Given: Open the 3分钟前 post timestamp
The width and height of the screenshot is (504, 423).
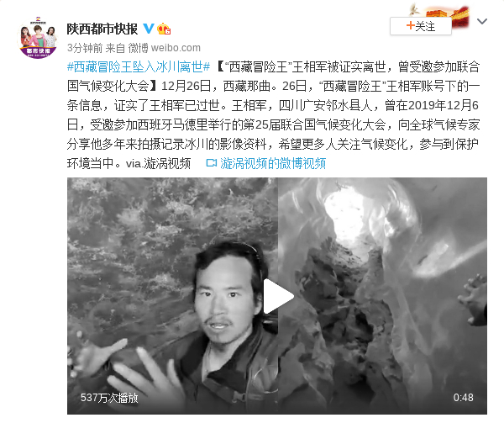Looking at the screenshot, I should click(85, 48).
